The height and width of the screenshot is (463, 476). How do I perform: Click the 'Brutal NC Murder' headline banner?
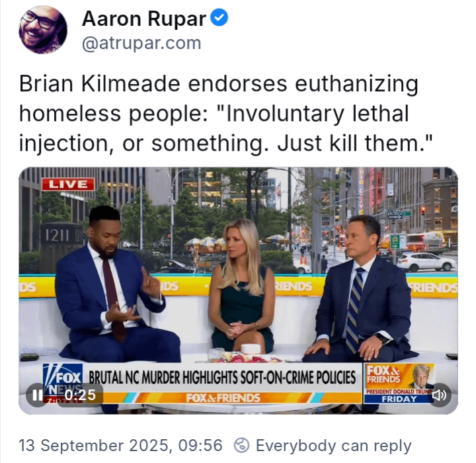pos(222,377)
